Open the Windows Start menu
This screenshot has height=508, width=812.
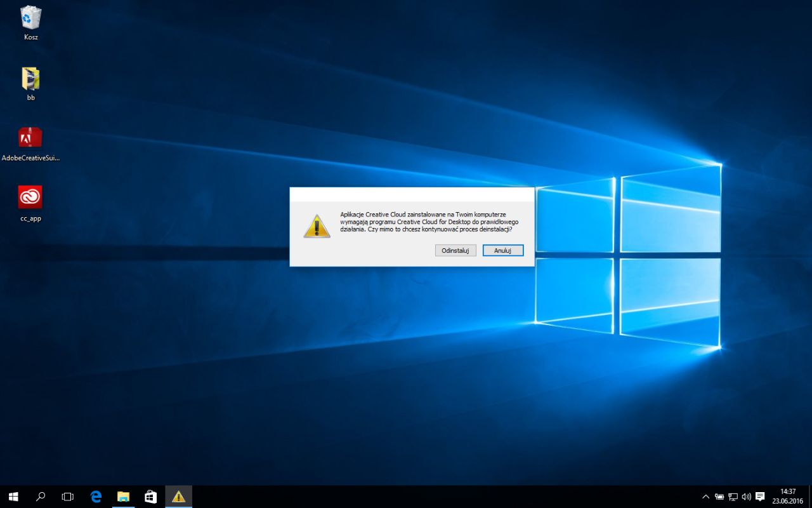pos(13,497)
